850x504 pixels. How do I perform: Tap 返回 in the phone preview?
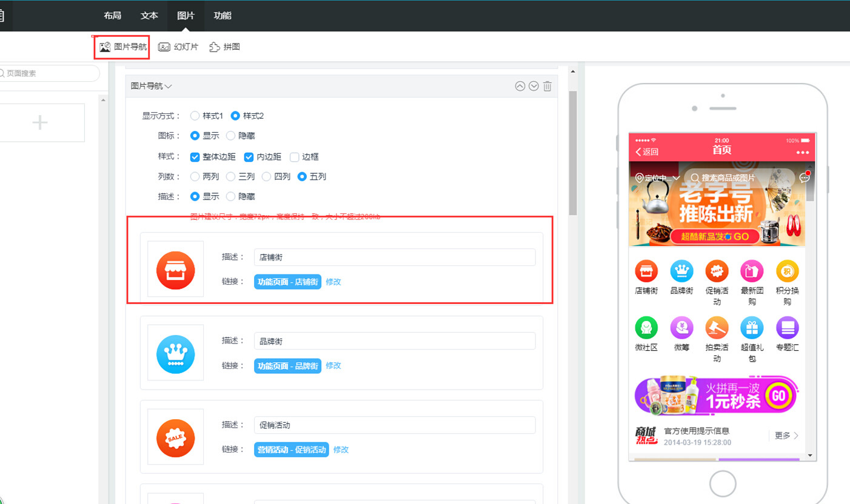click(647, 152)
